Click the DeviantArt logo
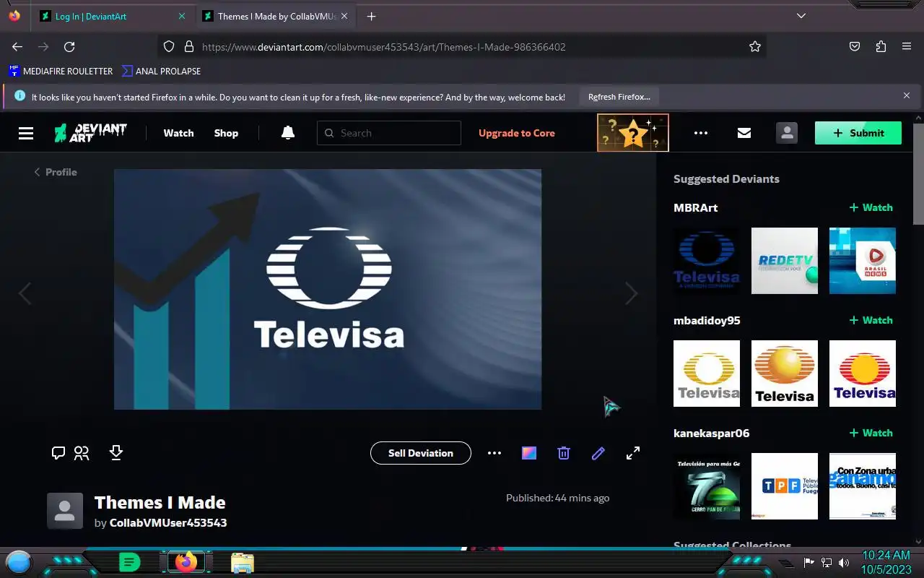Screen dimensions: 924x578 pos(90,133)
